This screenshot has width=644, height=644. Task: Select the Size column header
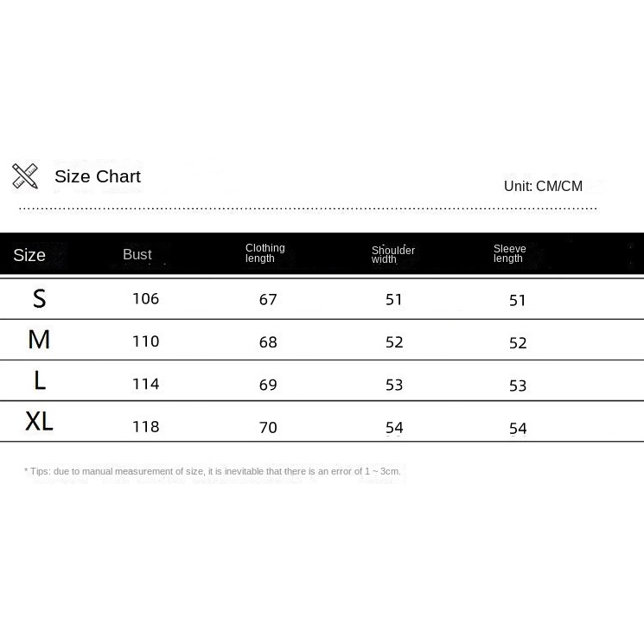(x=29, y=255)
